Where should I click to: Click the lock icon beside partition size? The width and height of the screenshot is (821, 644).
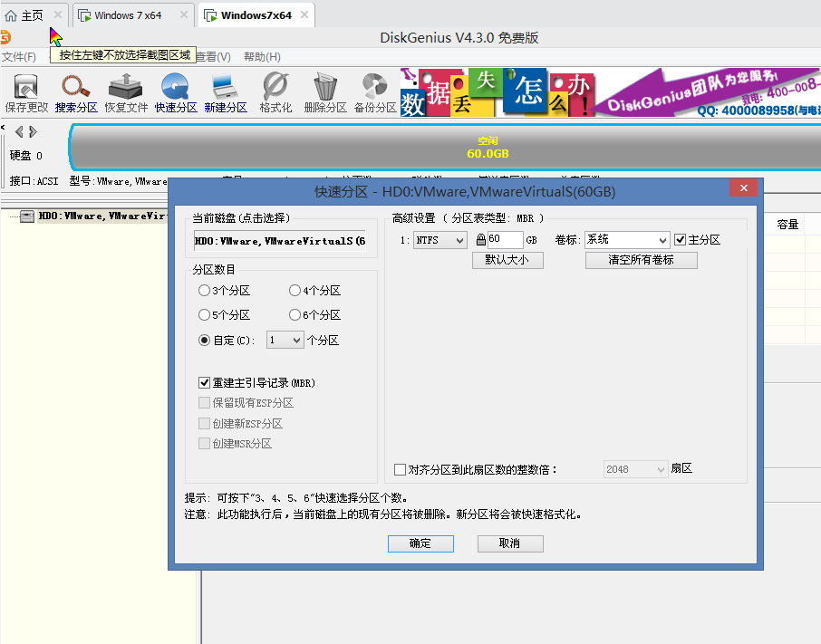point(480,240)
